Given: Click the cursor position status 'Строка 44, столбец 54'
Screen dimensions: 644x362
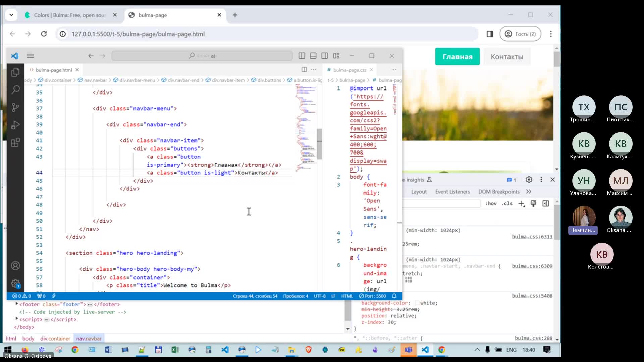Looking at the screenshot, I should pyautogui.click(x=255, y=296).
